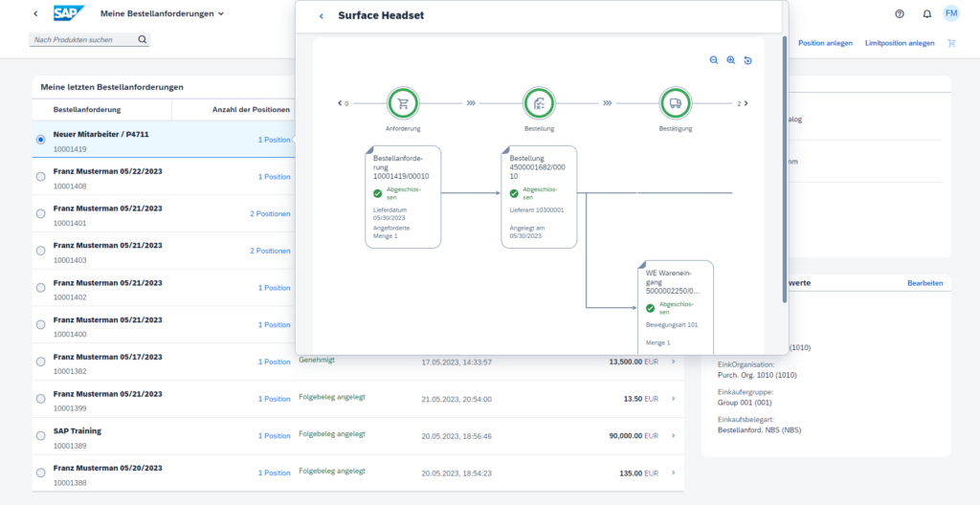Select the Anforderung cart node
980x505 pixels.
pyautogui.click(x=403, y=103)
